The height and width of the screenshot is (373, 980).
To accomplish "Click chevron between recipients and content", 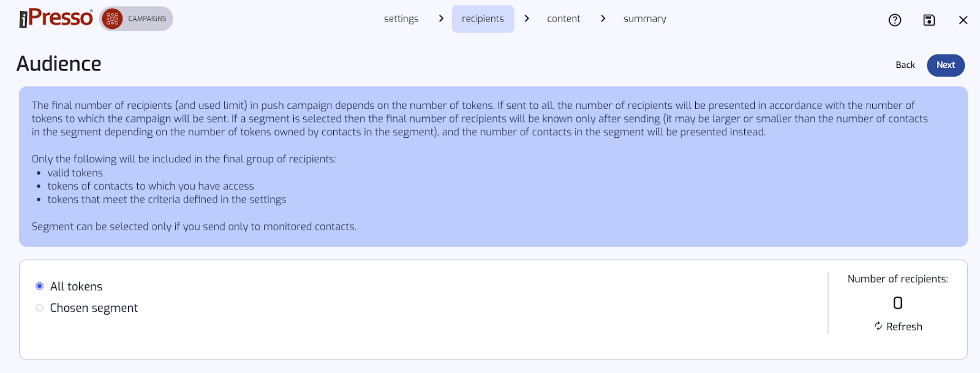I will pos(527,18).
